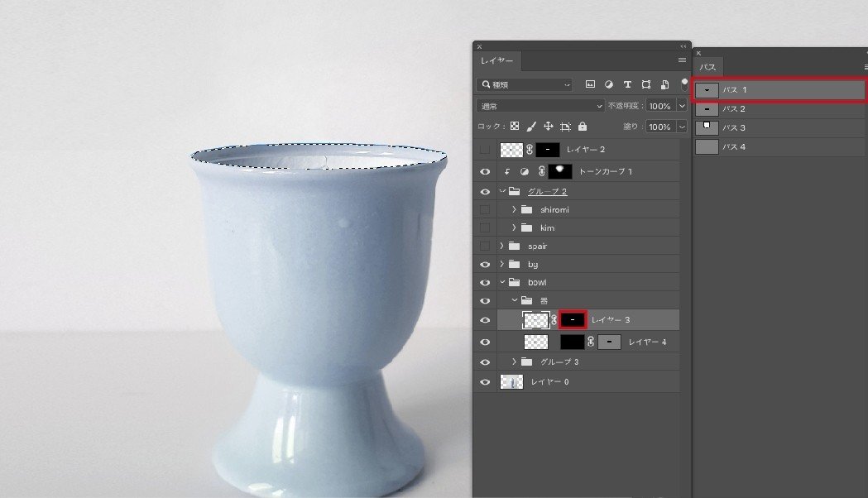Lock image pixels brush icon
Image resolution: width=868 pixels, height=498 pixels.
531,127
